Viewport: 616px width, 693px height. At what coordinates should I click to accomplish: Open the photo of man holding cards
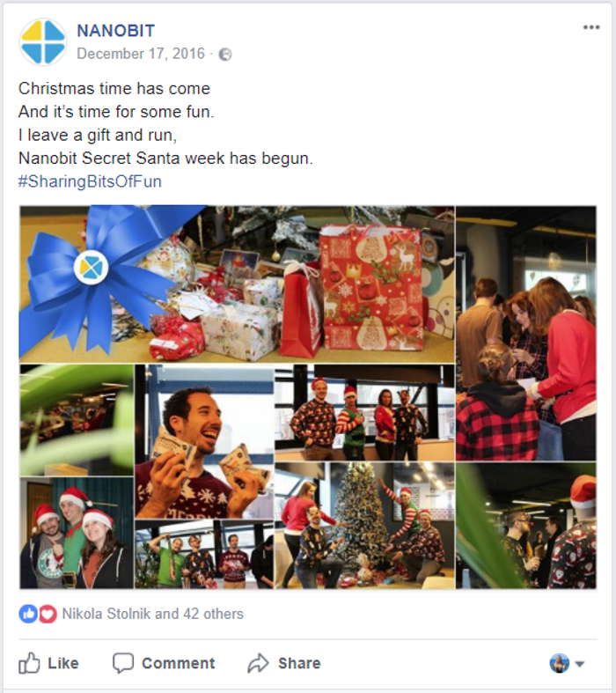click(x=204, y=441)
